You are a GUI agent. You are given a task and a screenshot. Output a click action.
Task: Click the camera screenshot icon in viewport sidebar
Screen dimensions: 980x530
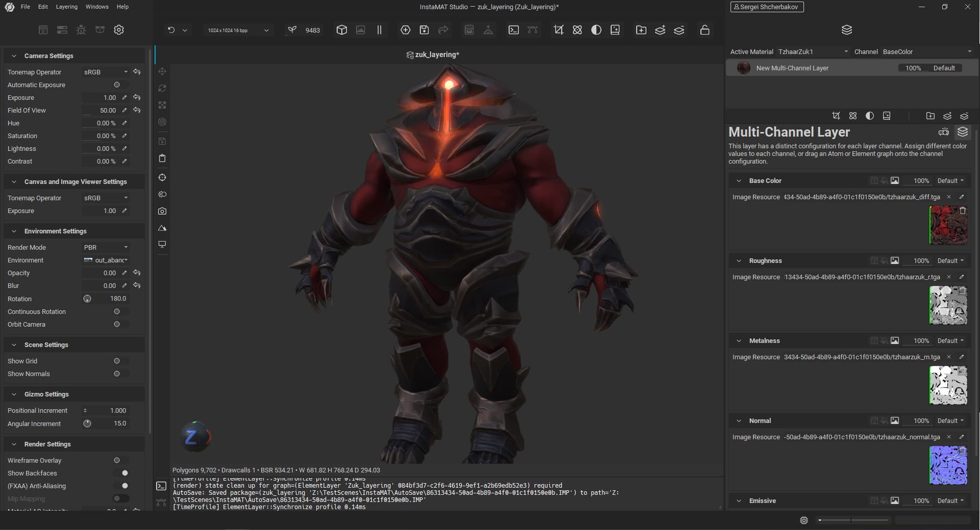[162, 211]
